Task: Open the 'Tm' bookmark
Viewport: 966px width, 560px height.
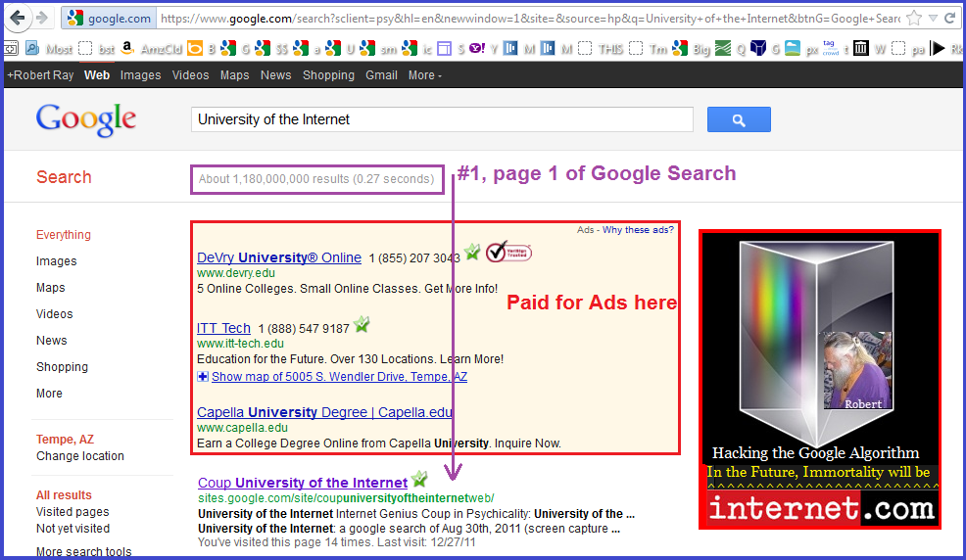Action: pyautogui.click(x=649, y=48)
